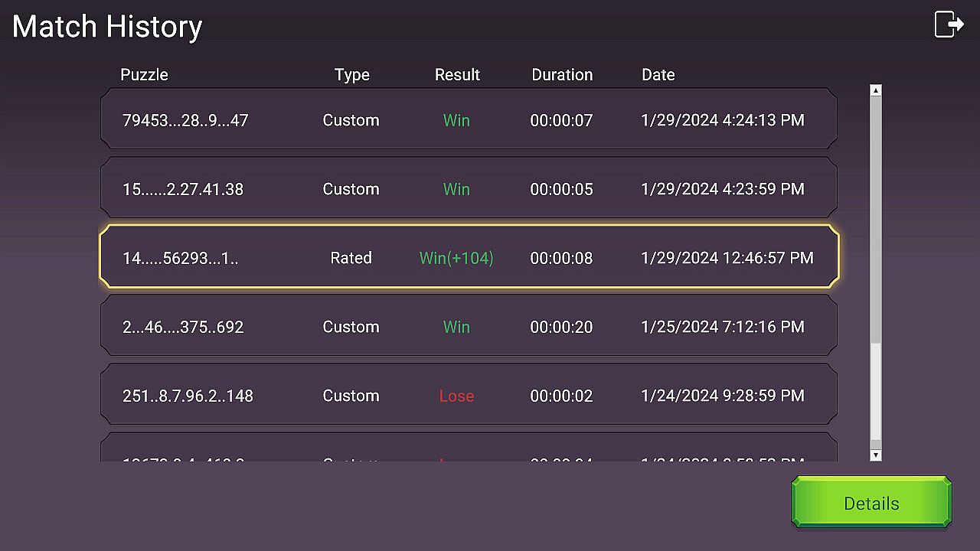This screenshot has width=980, height=551.
Task: Select the Rated match row 14.....56293...1..
Action: (x=469, y=258)
